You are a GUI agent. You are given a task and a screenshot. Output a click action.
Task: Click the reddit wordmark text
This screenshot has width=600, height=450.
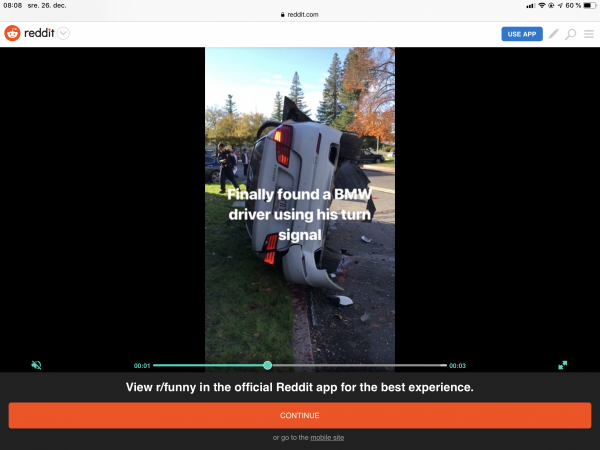(x=39, y=34)
